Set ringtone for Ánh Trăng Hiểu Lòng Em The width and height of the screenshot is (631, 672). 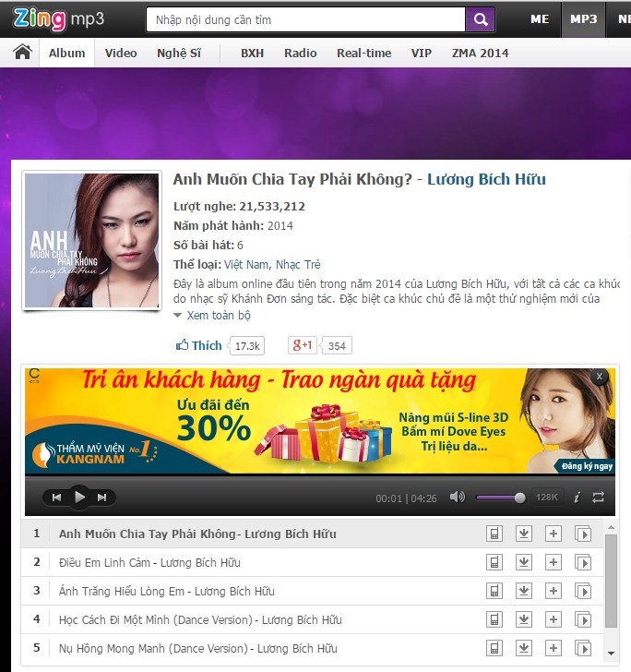click(x=494, y=591)
